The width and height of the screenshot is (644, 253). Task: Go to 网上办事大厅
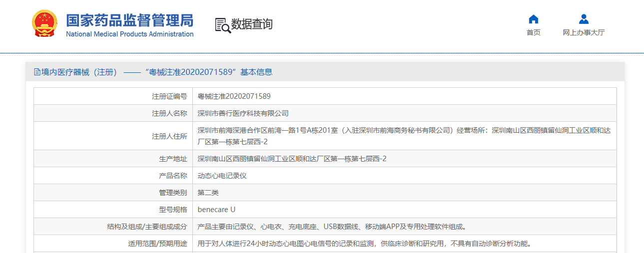pyautogui.click(x=583, y=32)
